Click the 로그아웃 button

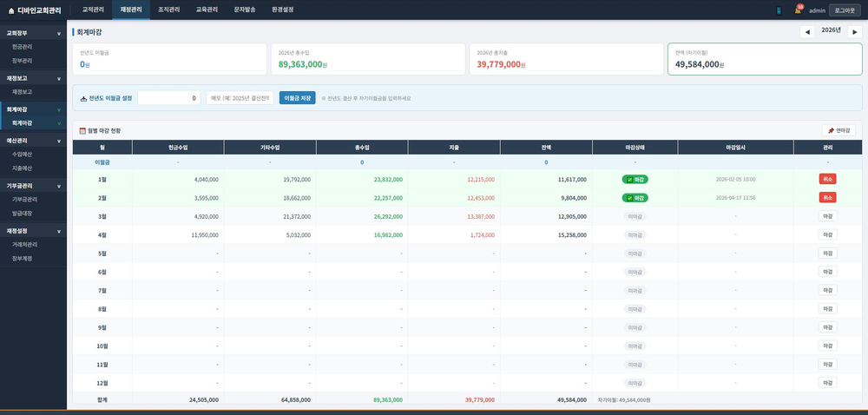[x=845, y=10]
